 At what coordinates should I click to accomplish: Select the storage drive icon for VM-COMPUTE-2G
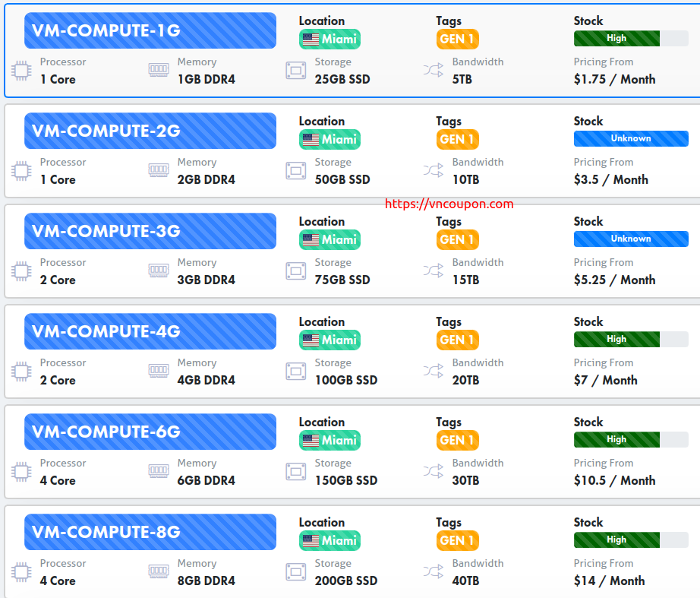(295, 171)
